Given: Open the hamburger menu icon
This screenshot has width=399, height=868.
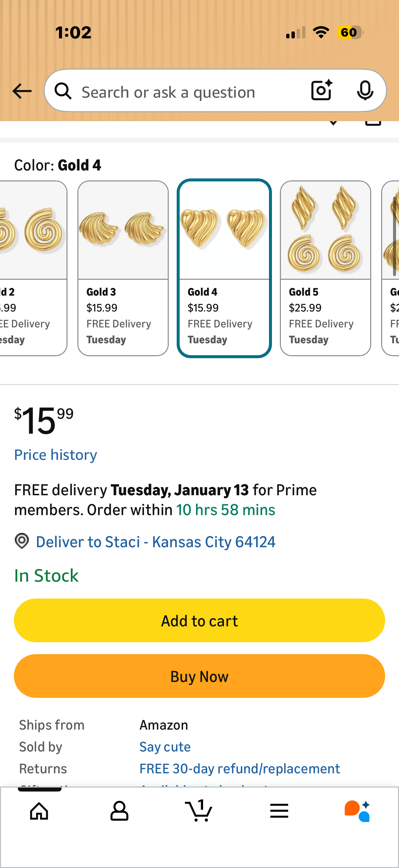Looking at the screenshot, I should 279,810.
